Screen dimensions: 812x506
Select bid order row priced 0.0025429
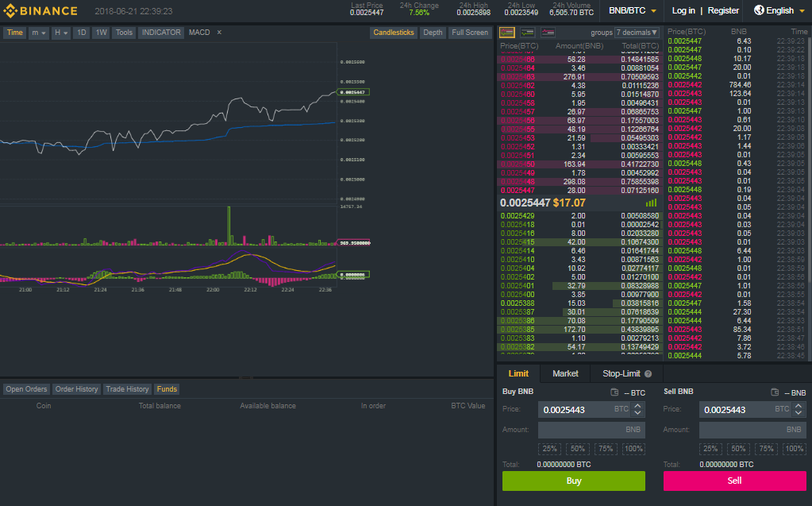coord(580,216)
